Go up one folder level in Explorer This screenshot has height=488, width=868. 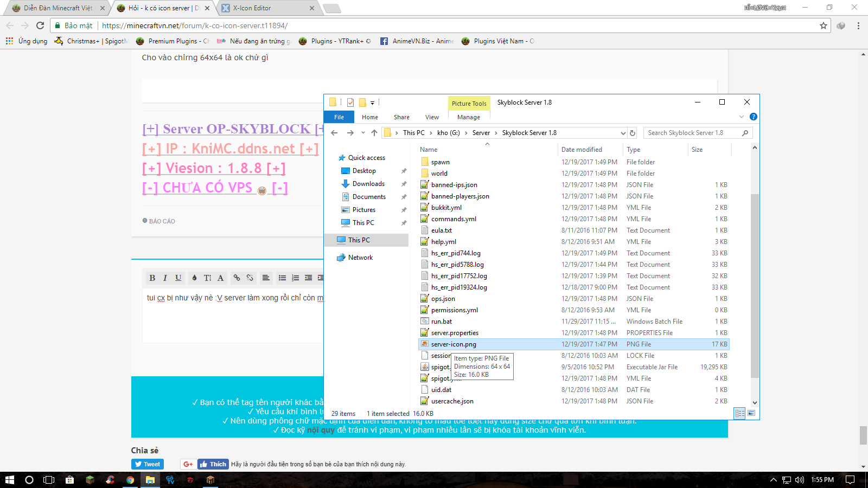374,133
